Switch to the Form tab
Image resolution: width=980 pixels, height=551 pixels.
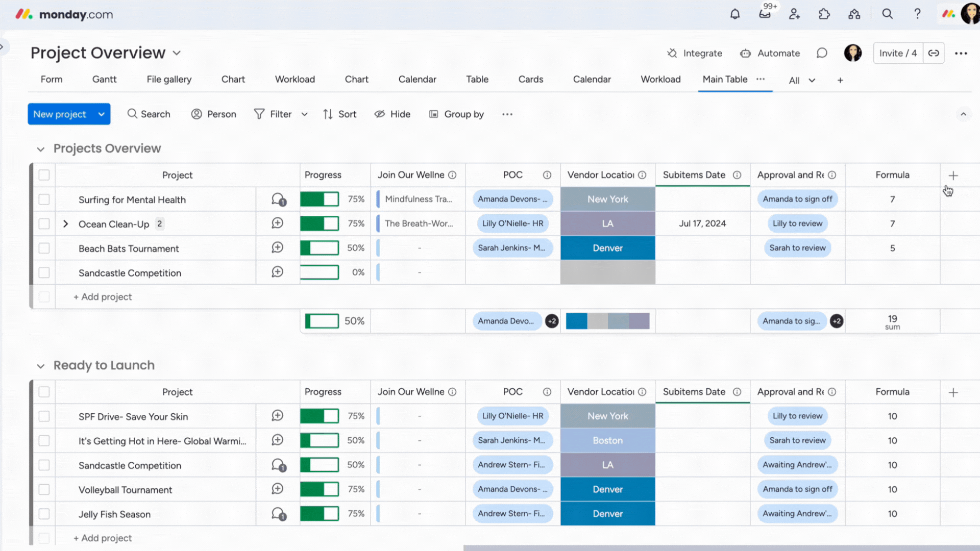[52, 80]
